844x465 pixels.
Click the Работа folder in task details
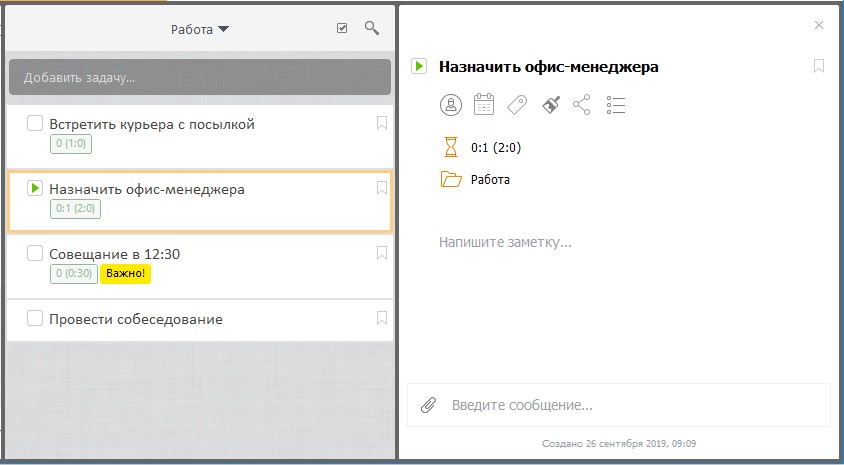pos(475,179)
